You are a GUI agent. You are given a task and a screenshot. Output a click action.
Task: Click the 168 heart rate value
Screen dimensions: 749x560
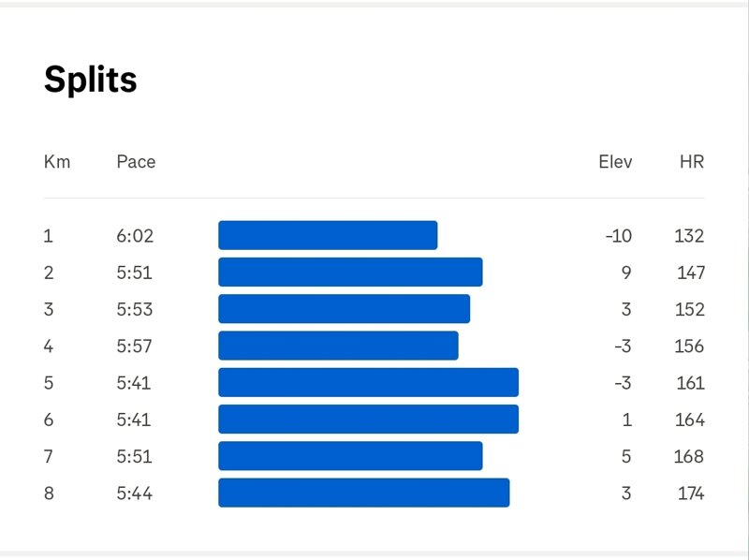point(689,457)
